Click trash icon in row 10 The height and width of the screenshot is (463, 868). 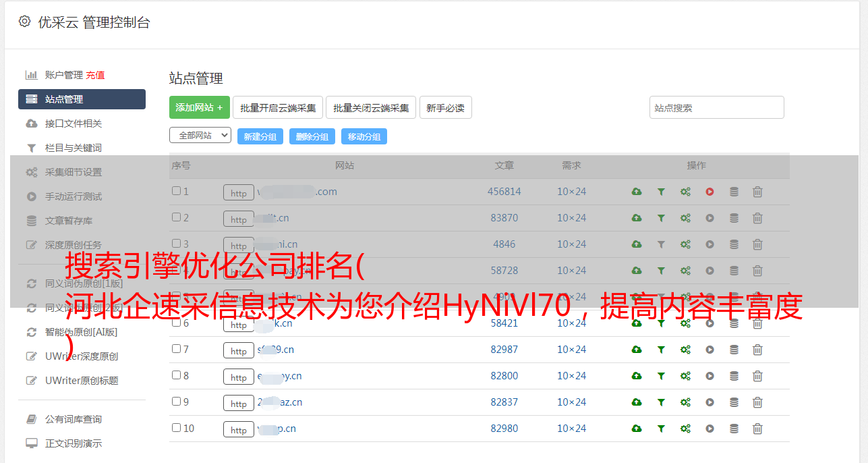pyautogui.click(x=757, y=429)
